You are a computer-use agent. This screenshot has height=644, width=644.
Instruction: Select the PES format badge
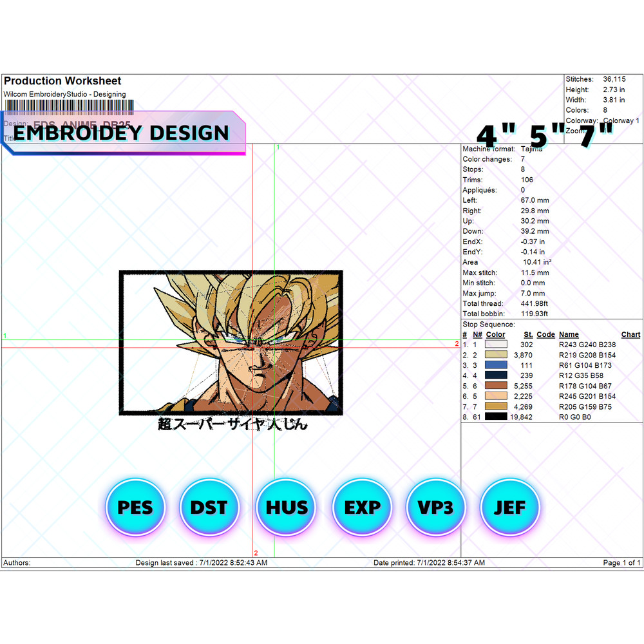[x=135, y=507]
